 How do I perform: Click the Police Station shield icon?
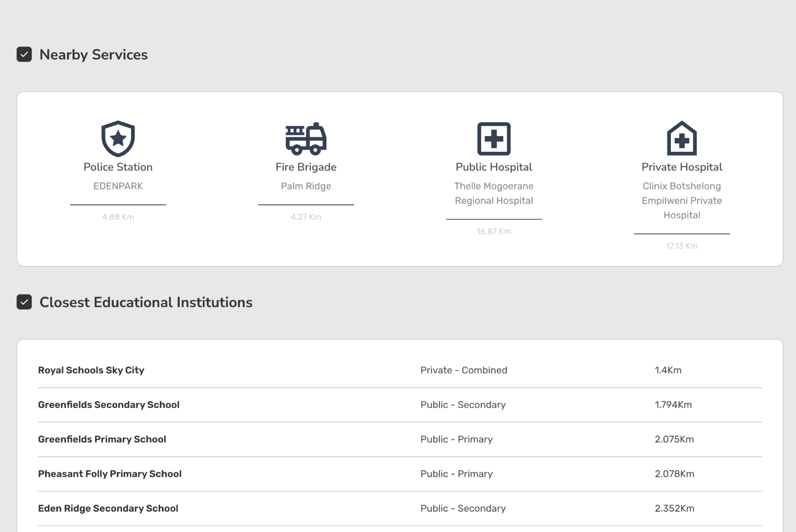pos(118,138)
